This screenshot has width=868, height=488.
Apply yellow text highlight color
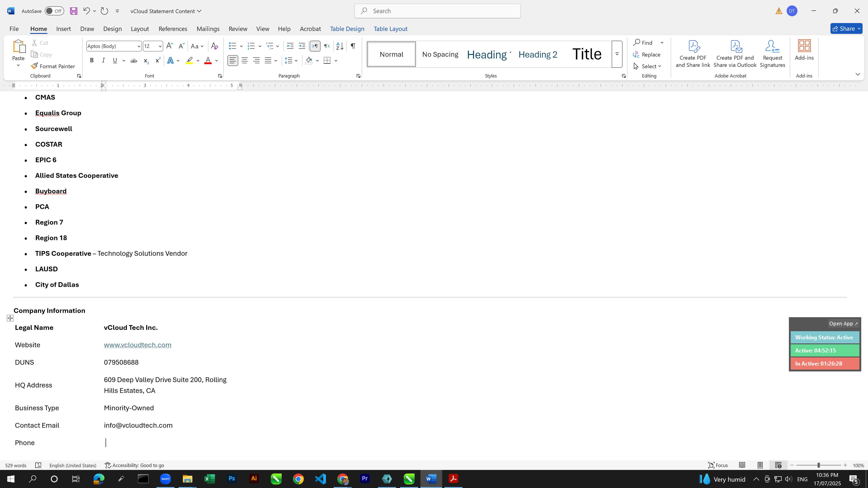point(189,61)
